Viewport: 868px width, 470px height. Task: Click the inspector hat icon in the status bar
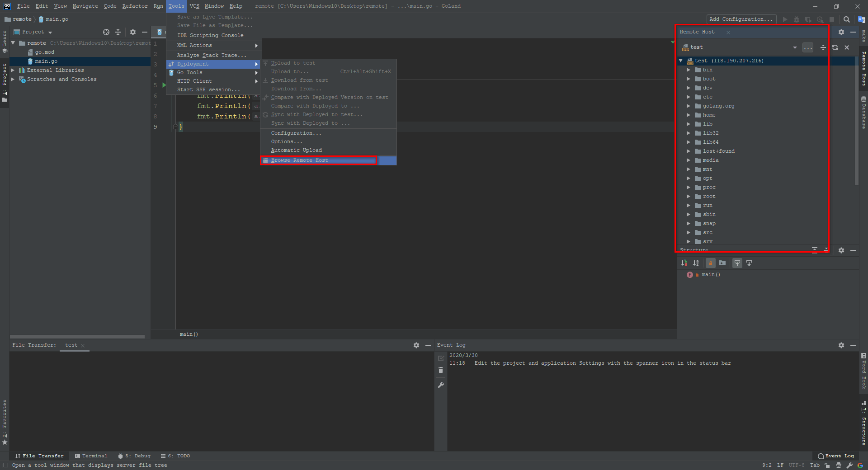(839, 465)
